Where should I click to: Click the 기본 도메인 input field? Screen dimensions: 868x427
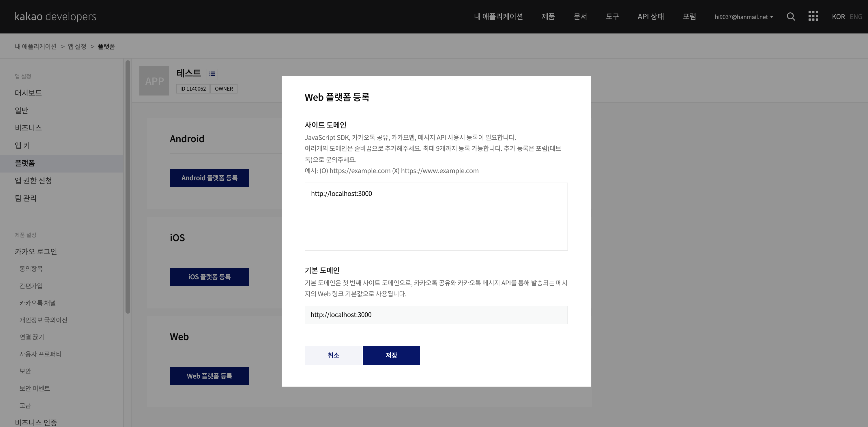(436, 315)
